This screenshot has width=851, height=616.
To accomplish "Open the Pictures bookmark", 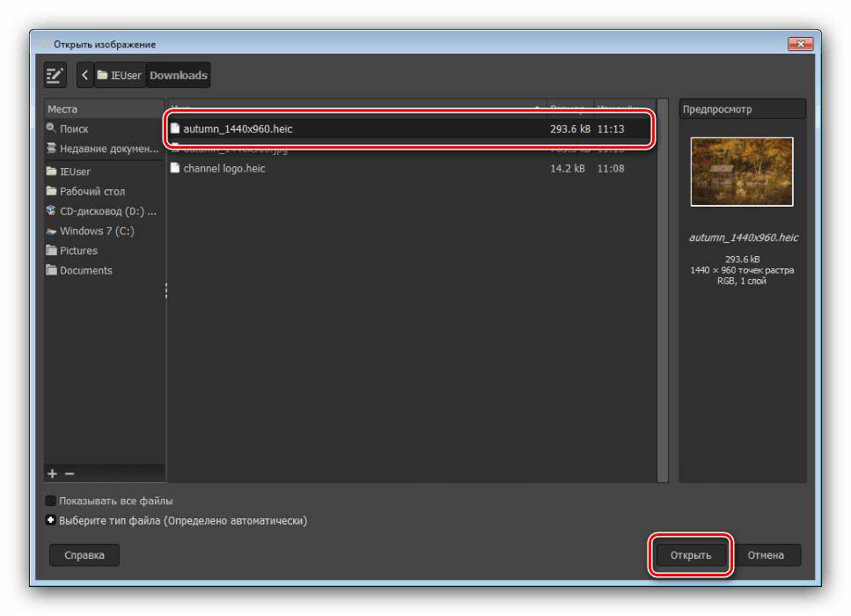I will pyautogui.click(x=104, y=250).
